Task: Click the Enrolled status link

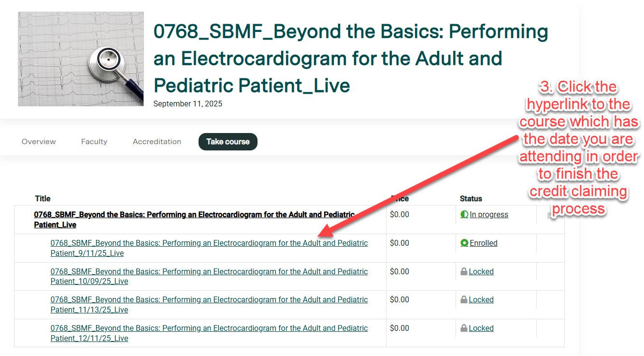Action: [x=484, y=243]
